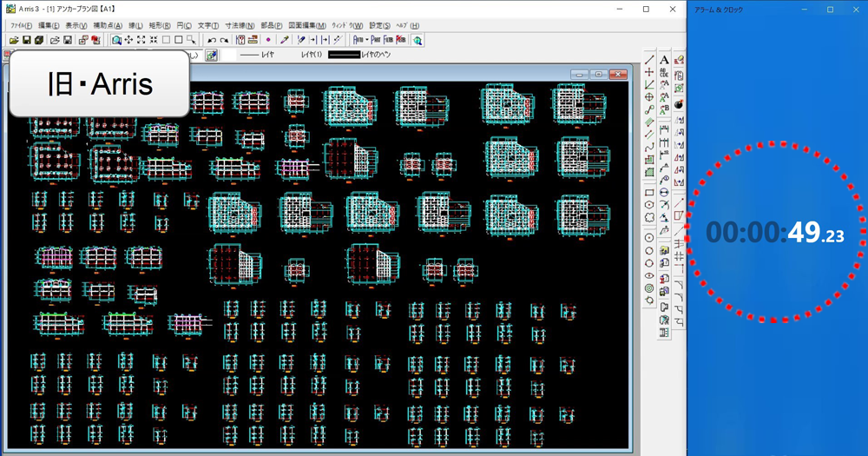The height and width of the screenshot is (456, 868).
Task: Open the 図面編集(M) menu
Action: [307, 26]
